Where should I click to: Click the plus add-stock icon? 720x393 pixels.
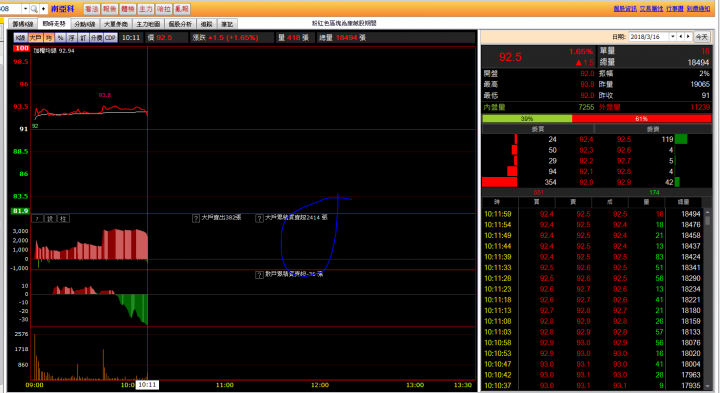44,9
